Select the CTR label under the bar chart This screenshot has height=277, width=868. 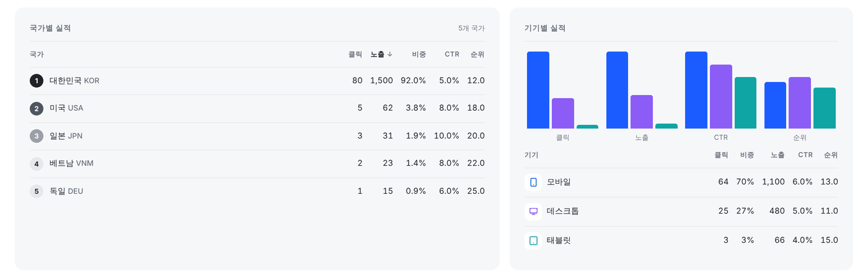point(720,138)
